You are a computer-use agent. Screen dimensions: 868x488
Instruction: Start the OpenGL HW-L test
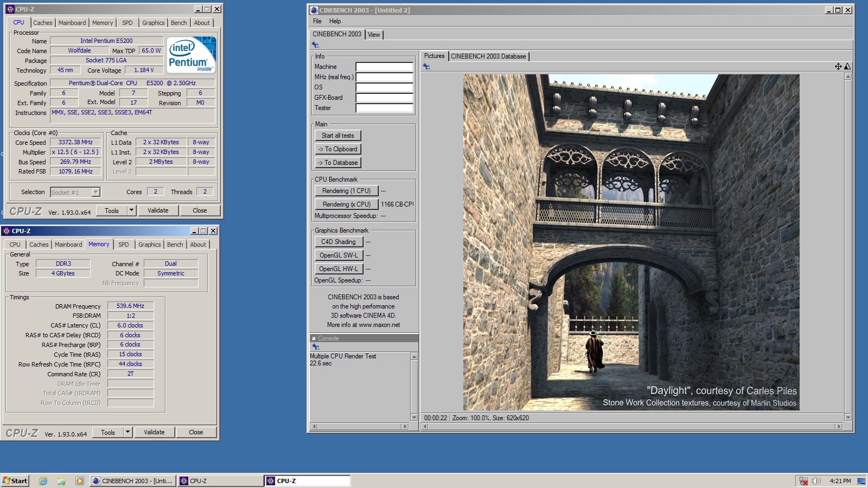[x=339, y=269]
